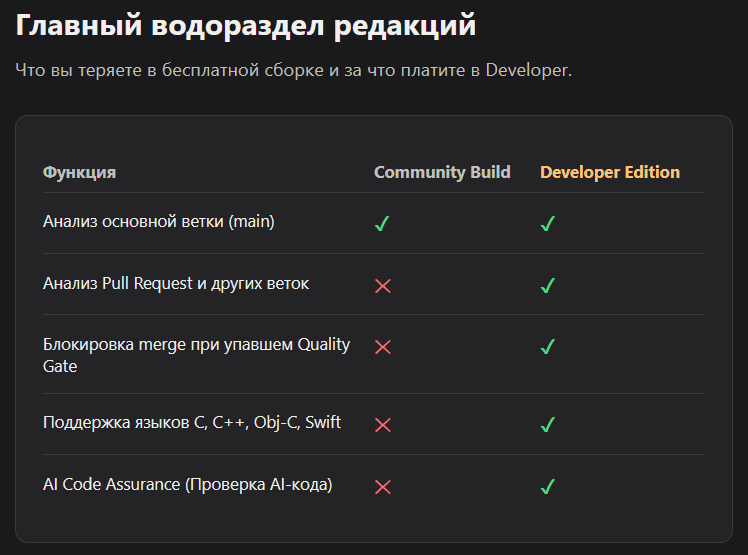Click Developer Edition check for main branch analysis
The image size is (748, 555).
[x=548, y=223]
